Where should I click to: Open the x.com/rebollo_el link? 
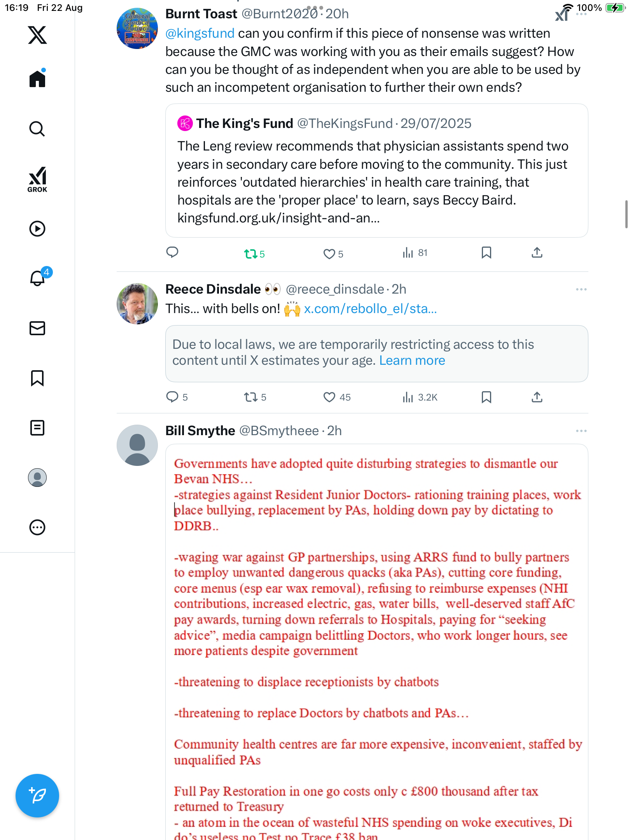point(370,309)
